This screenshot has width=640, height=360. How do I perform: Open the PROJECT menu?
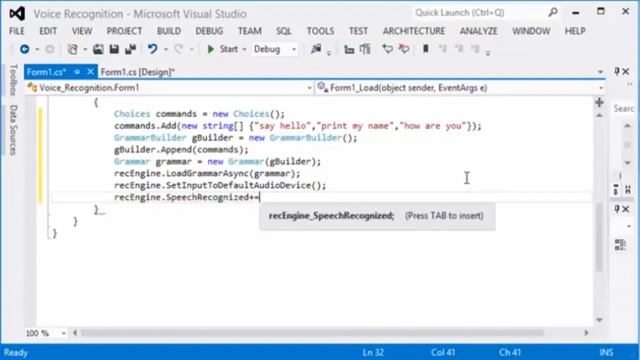click(124, 31)
